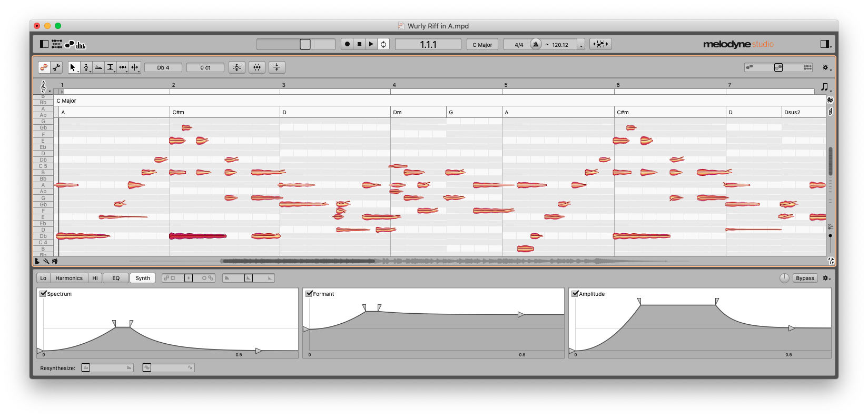Open the Note Assignment wrench mode
The height and width of the screenshot is (418, 868).
point(56,67)
